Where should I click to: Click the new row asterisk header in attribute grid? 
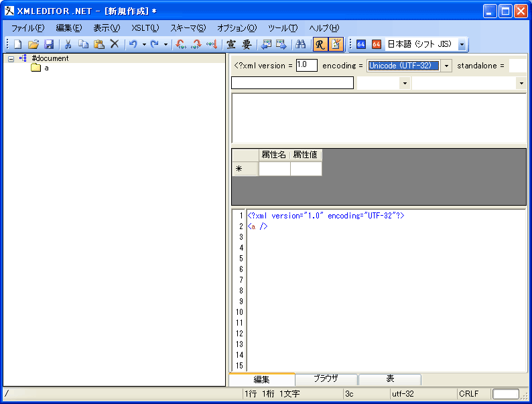pyautogui.click(x=245, y=169)
